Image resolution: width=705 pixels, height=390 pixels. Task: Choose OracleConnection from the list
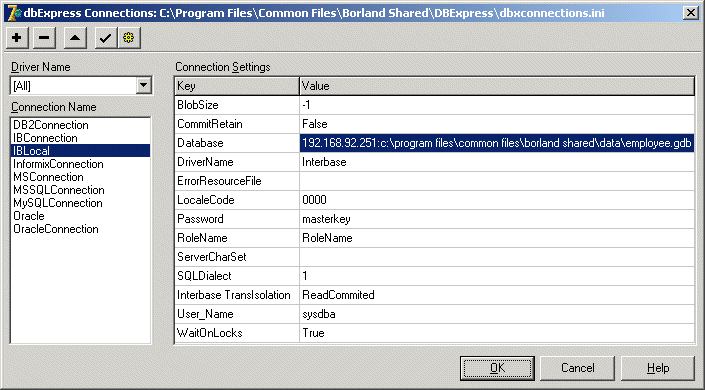56,229
